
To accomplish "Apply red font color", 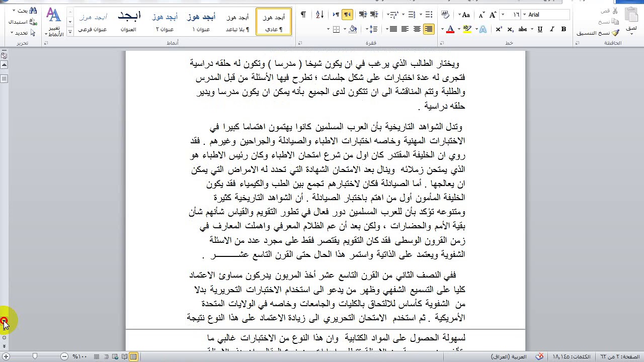I will click(x=450, y=29).
